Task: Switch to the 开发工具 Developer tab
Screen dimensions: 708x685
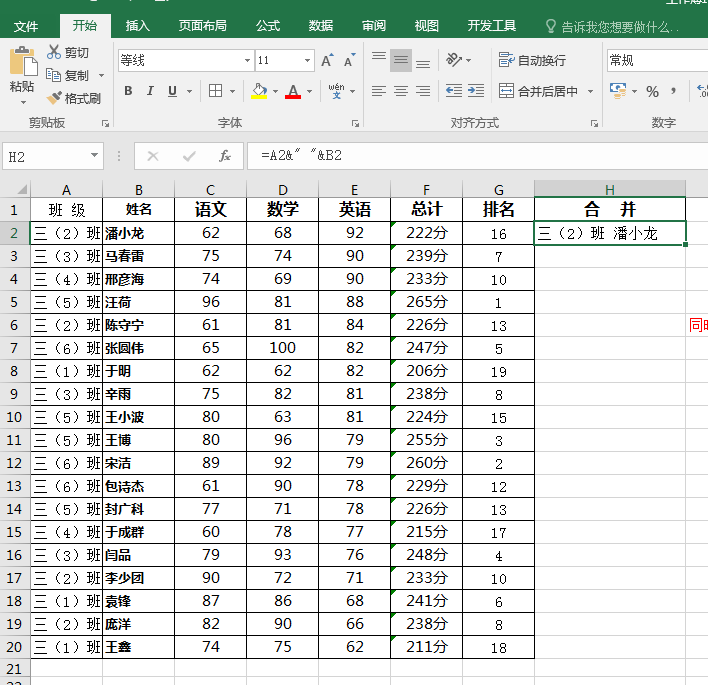Action: tap(492, 26)
